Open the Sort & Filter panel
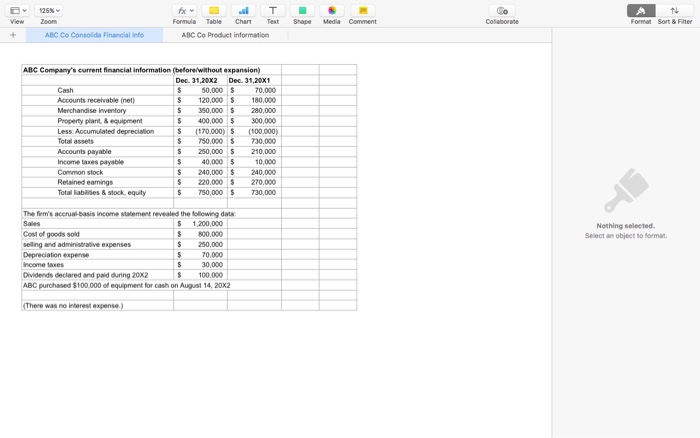 (x=675, y=10)
